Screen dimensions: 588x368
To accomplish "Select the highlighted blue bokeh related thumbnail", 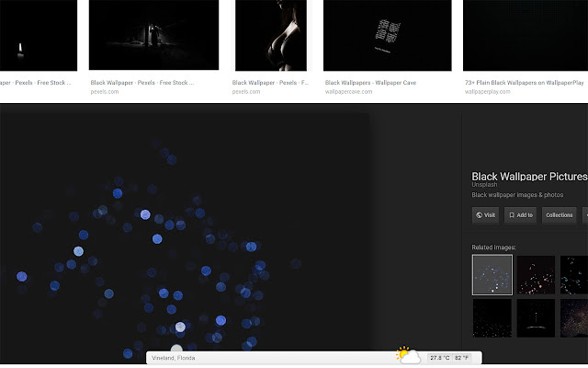I will [x=492, y=274].
